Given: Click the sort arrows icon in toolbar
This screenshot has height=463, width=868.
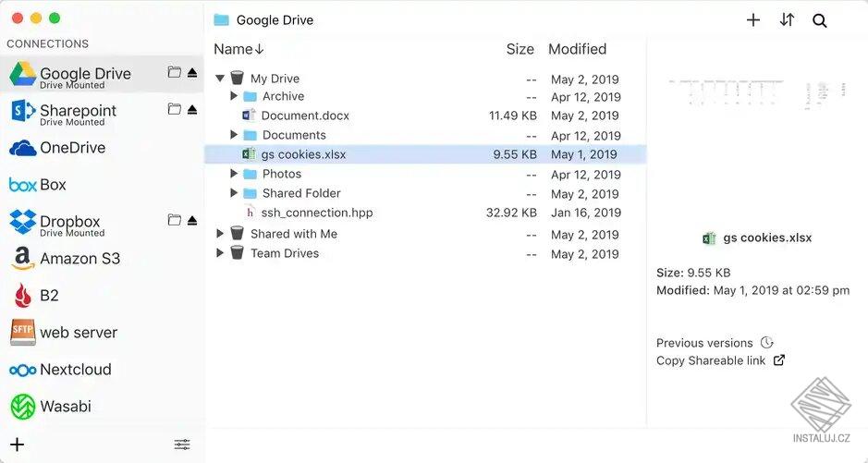Looking at the screenshot, I should [787, 19].
